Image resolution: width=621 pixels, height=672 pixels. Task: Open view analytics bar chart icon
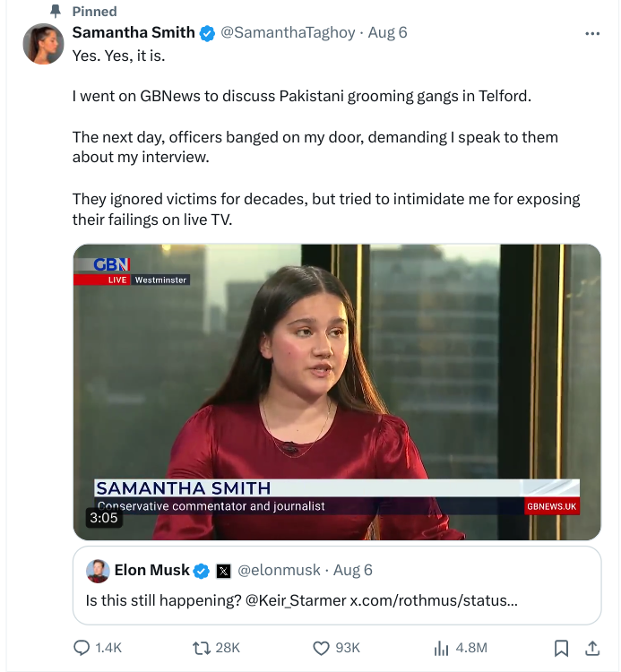pos(441,647)
